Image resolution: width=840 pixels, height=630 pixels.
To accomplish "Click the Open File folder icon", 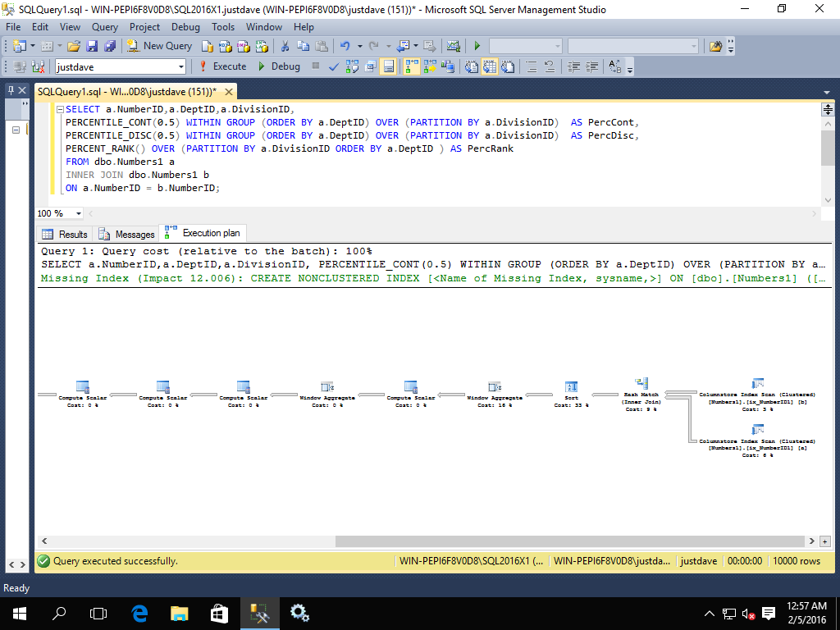I will pyautogui.click(x=74, y=46).
